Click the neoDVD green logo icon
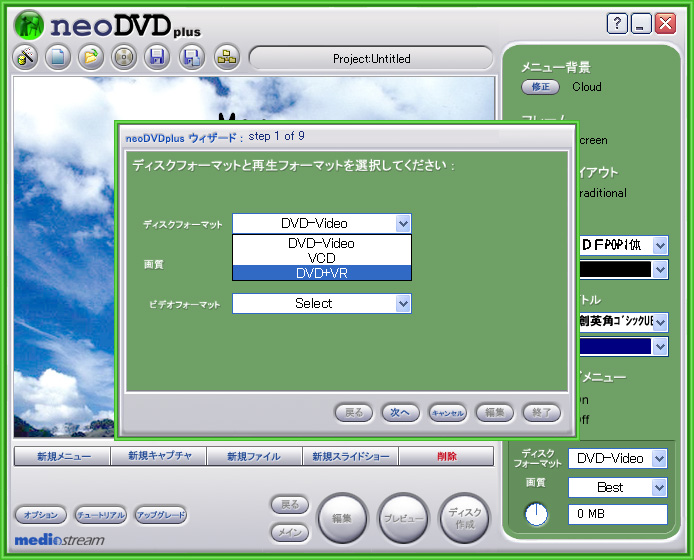694x560 pixels. click(x=29, y=25)
